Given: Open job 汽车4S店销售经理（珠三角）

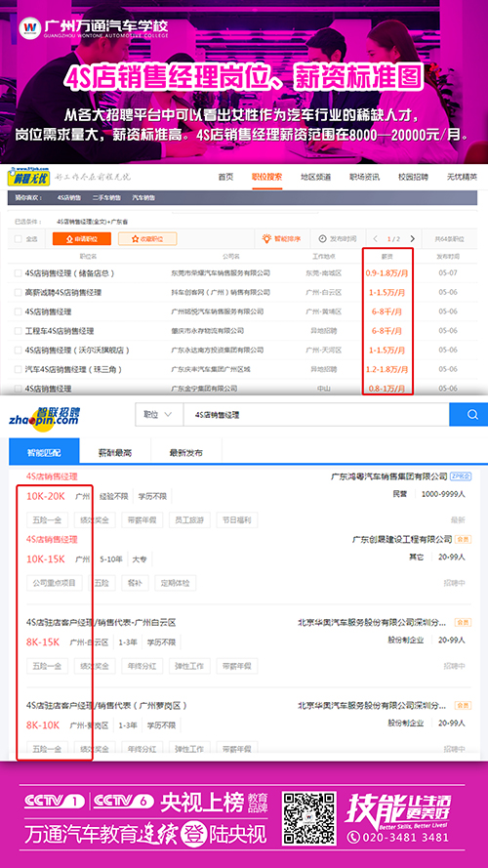Looking at the screenshot, I should click(73, 369).
